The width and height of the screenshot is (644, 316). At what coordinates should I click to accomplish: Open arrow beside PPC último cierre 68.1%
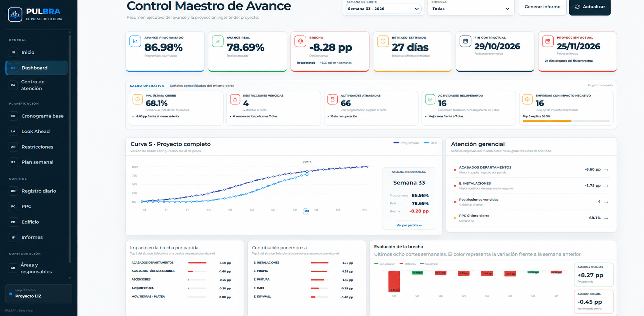(x=606, y=218)
